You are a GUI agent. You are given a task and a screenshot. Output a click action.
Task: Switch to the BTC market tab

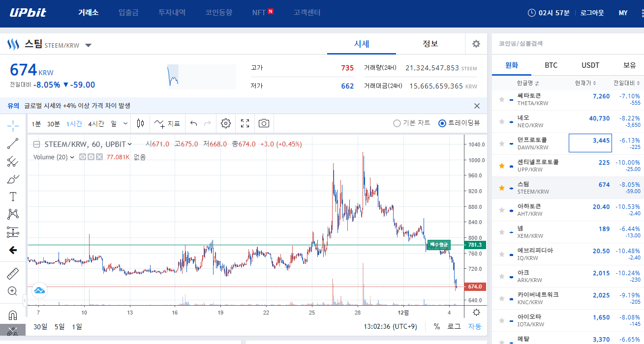point(551,65)
